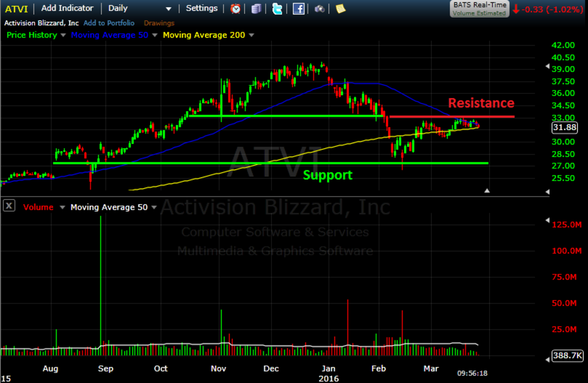588x383 pixels.
Task: Click the 42.00 price axis label
Action: [x=563, y=45]
